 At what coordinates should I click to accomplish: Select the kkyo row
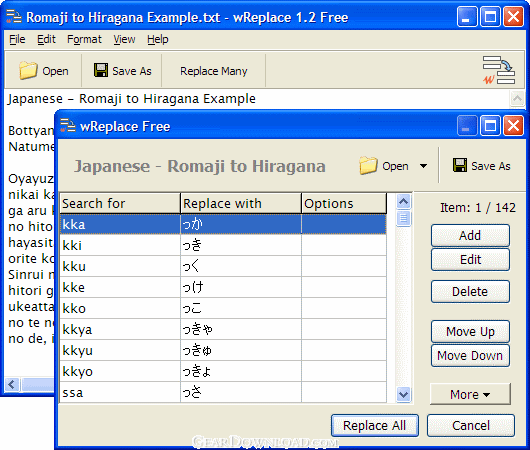tap(223, 371)
